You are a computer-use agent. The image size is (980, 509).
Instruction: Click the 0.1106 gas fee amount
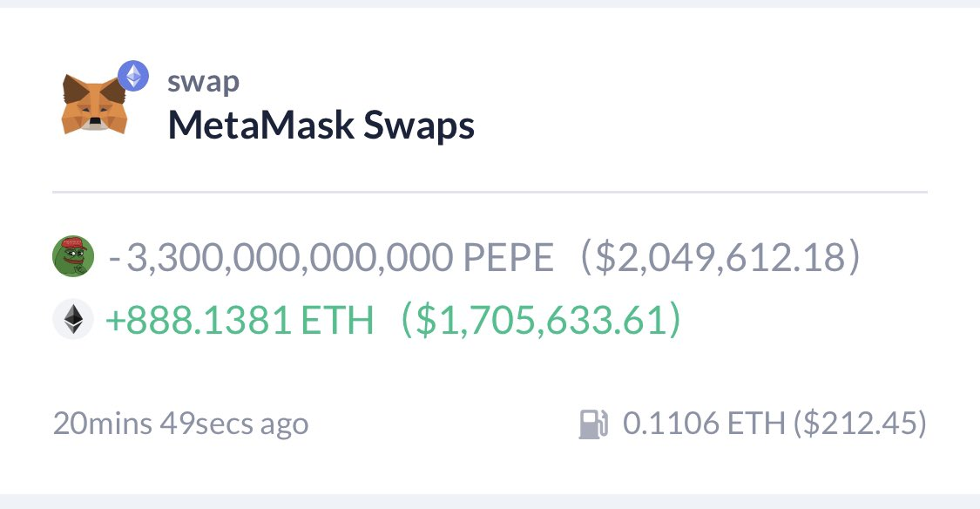click(x=672, y=424)
